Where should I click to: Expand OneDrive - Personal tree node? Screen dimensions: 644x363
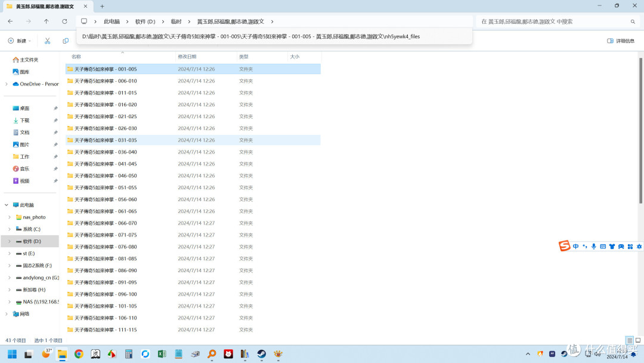pyautogui.click(x=6, y=84)
